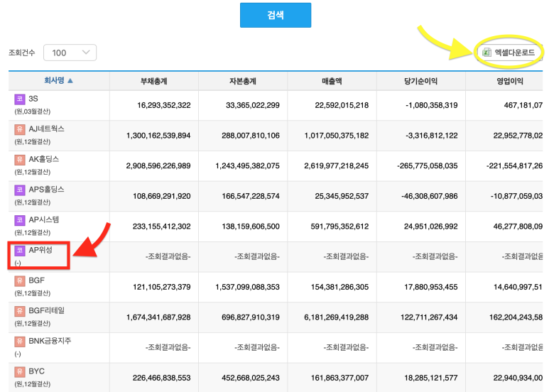Click BNK금융지주 매출액 -조회결과없음- cell
This screenshot has height=392, width=549.
[346, 347]
